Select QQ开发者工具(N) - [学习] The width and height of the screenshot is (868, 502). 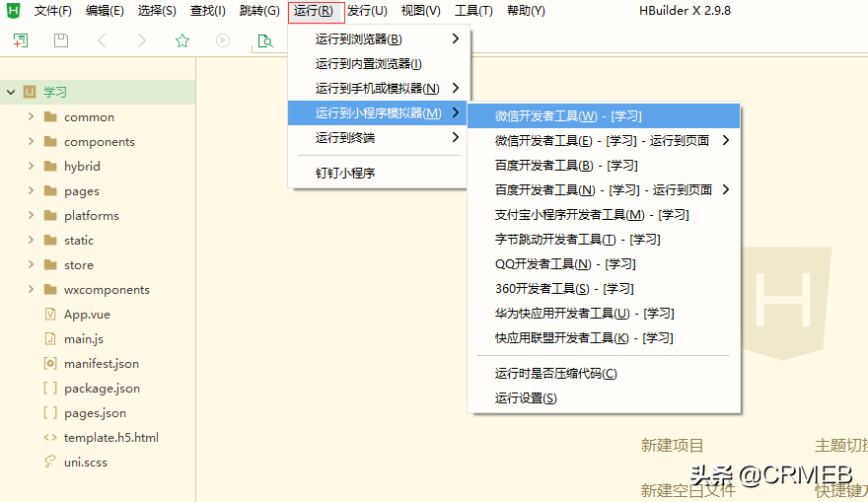coord(604,263)
